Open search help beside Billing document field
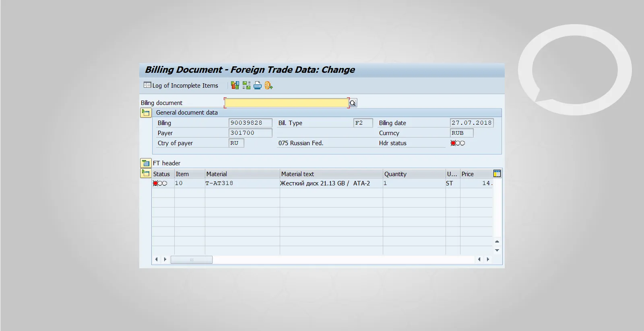Viewport: 644px width, 331px height. click(x=353, y=103)
